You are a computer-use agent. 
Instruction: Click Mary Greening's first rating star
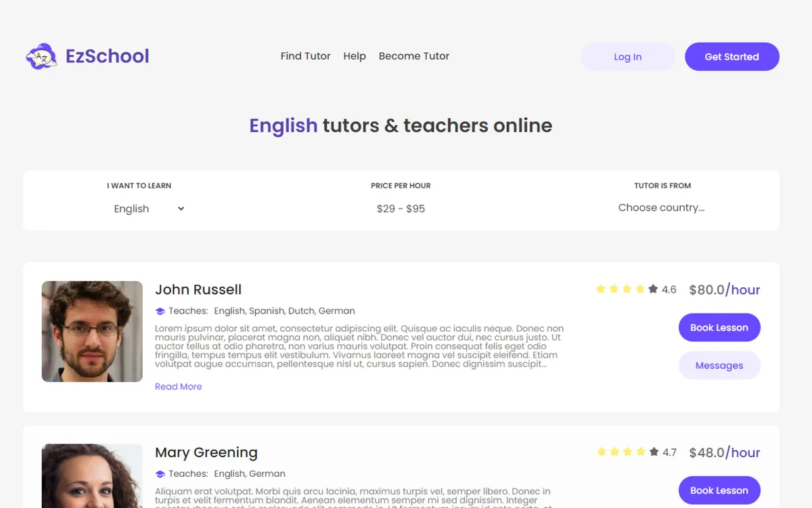pos(602,452)
